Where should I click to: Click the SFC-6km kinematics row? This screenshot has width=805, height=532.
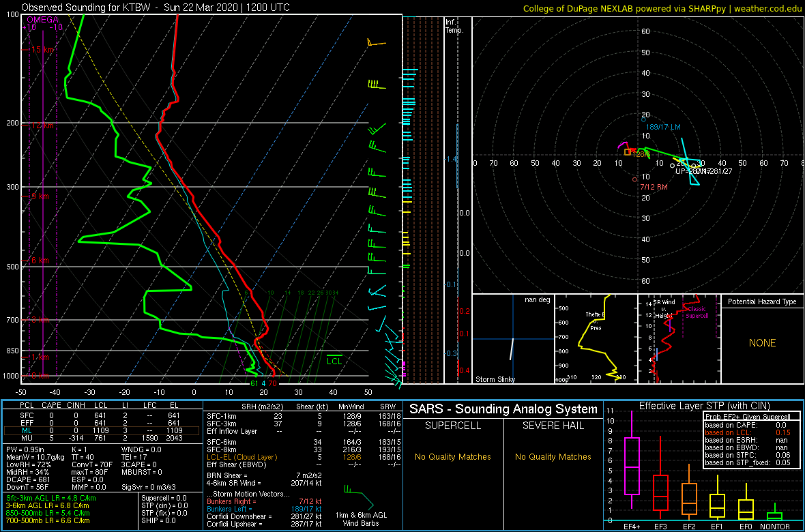click(x=303, y=441)
